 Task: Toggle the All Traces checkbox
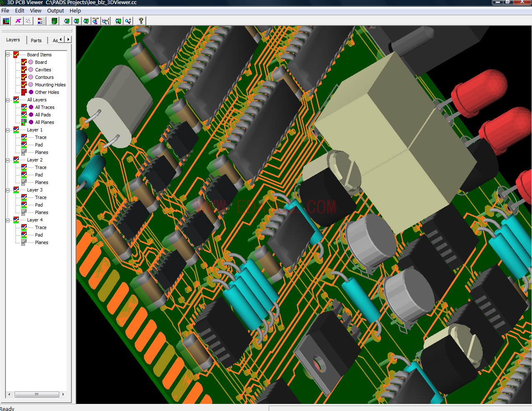click(24, 107)
